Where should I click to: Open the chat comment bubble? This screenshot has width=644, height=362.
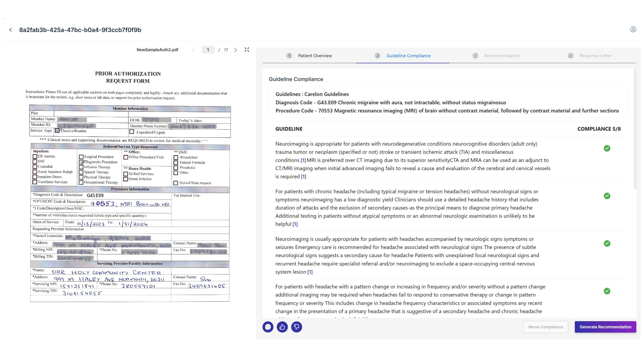point(268,327)
